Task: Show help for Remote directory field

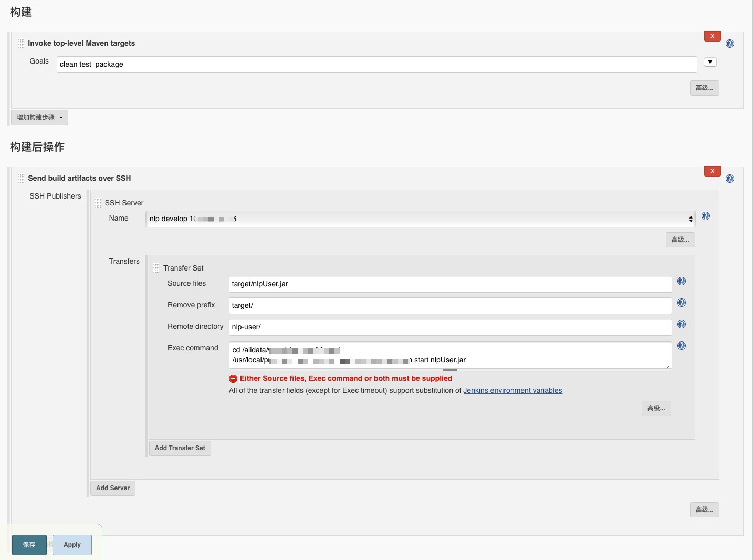Action: click(681, 324)
